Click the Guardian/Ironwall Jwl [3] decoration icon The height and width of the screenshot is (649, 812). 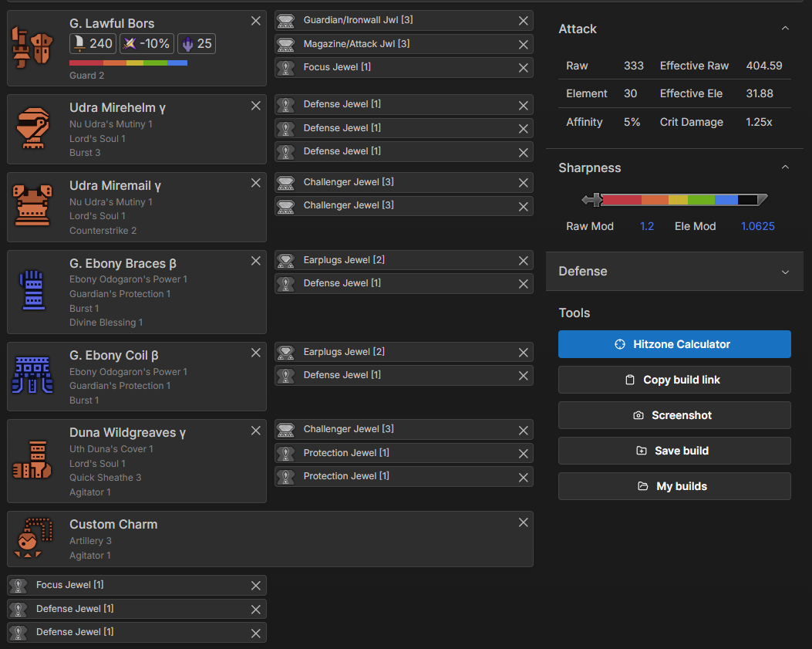coord(286,21)
